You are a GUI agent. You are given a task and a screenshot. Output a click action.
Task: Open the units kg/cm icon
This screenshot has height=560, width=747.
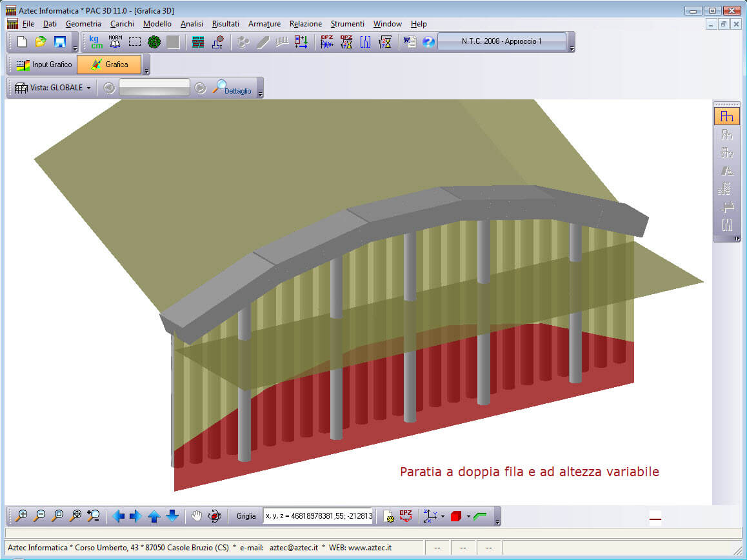tap(96, 42)
